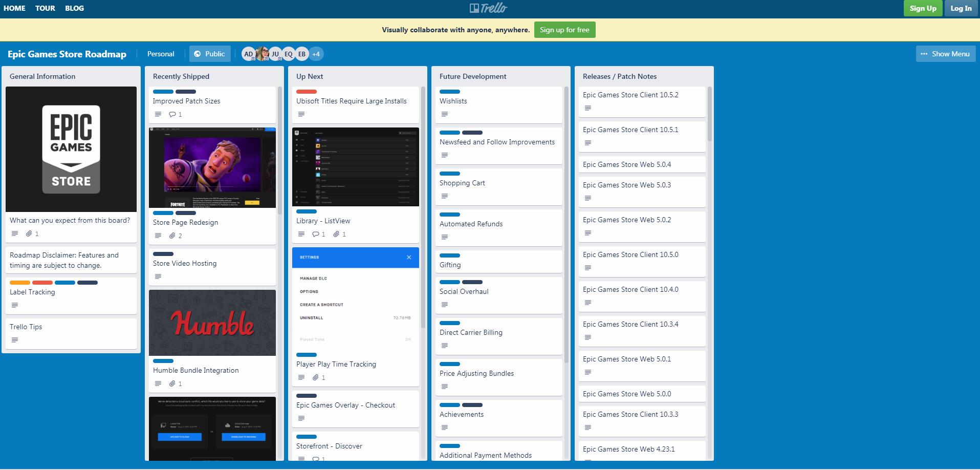The image size is (980, 470).
Task: Open BLOG in top navigation
Action: [74, 8]
